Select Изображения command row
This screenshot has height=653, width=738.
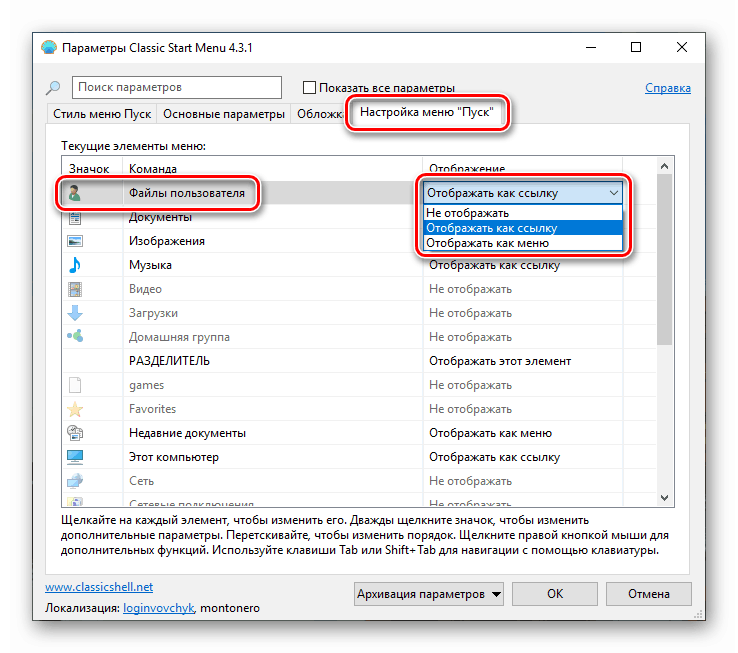click(167, 241)
